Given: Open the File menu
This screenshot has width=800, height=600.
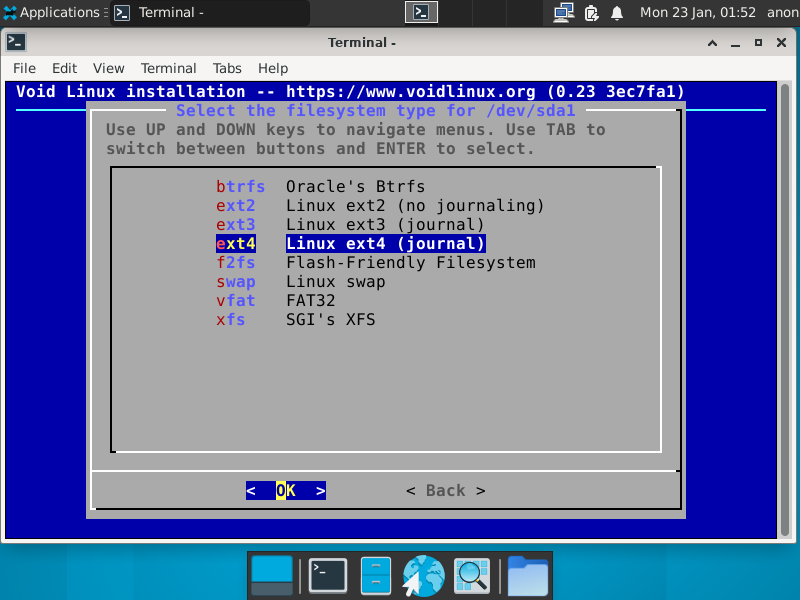Looking at the screenshot, I should point(24,68).
